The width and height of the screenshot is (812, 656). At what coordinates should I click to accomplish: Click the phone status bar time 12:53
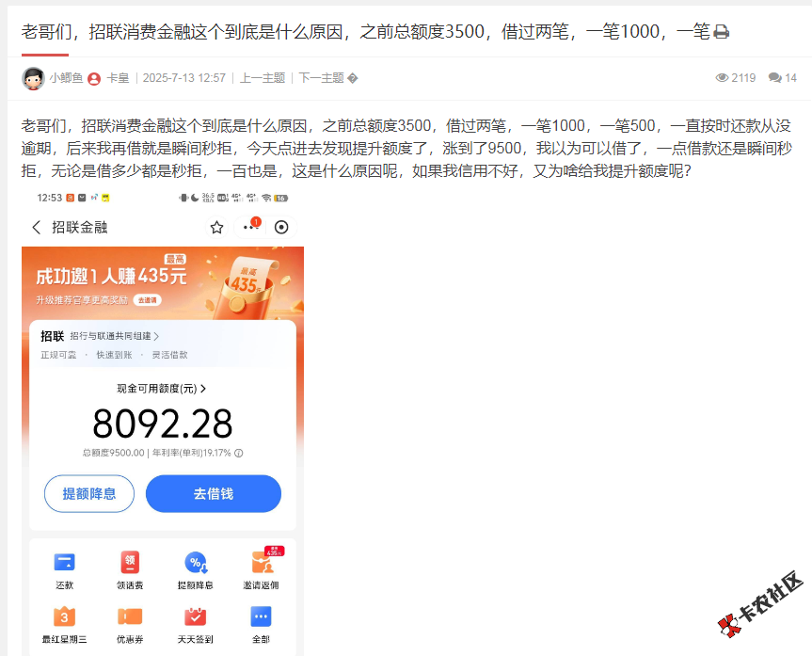click(x=50, y=198)
